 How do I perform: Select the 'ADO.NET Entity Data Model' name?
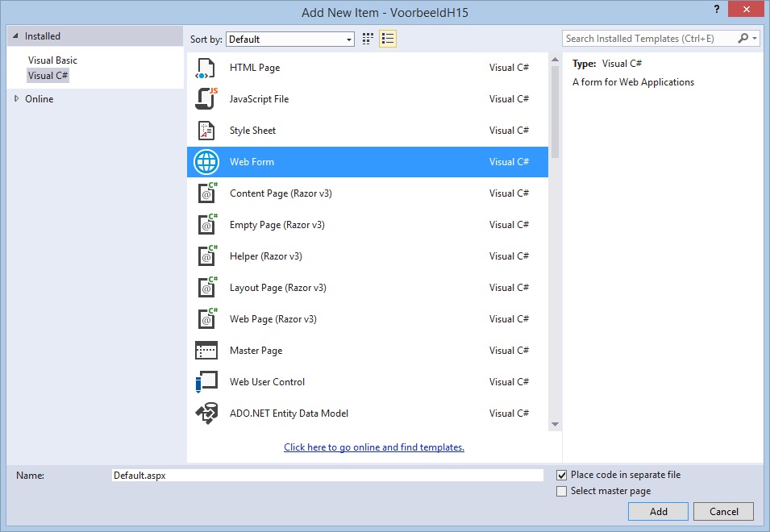tap(289, 414)
